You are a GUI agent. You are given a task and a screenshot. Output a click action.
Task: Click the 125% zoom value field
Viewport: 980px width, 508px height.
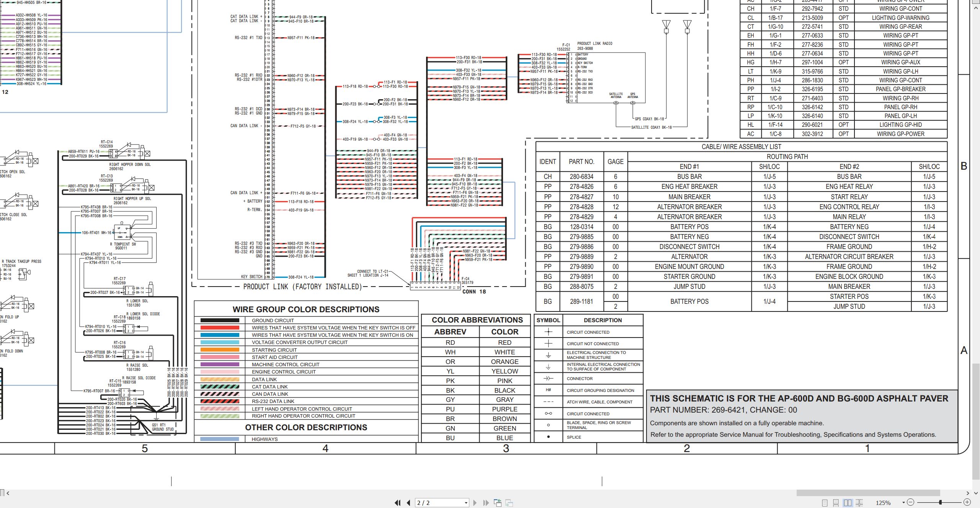coord(884,503)
